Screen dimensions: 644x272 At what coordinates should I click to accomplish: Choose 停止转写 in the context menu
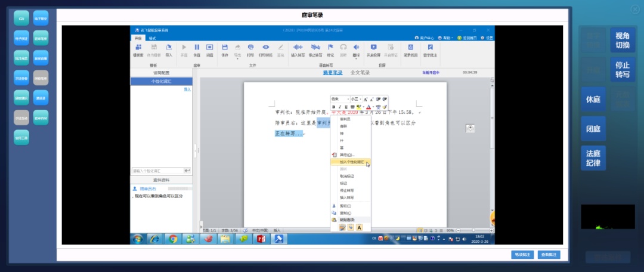(351, 190)
